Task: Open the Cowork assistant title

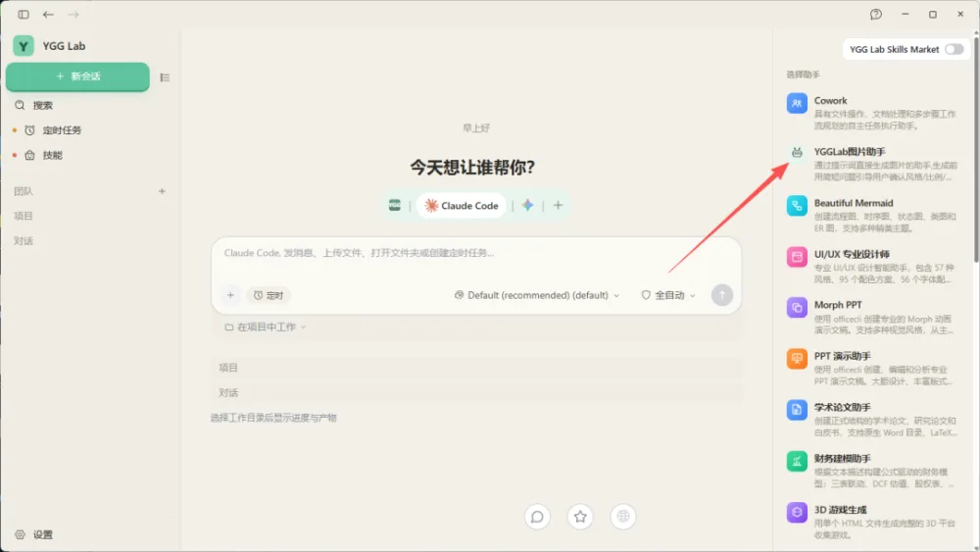Action: tap(830, 101)
